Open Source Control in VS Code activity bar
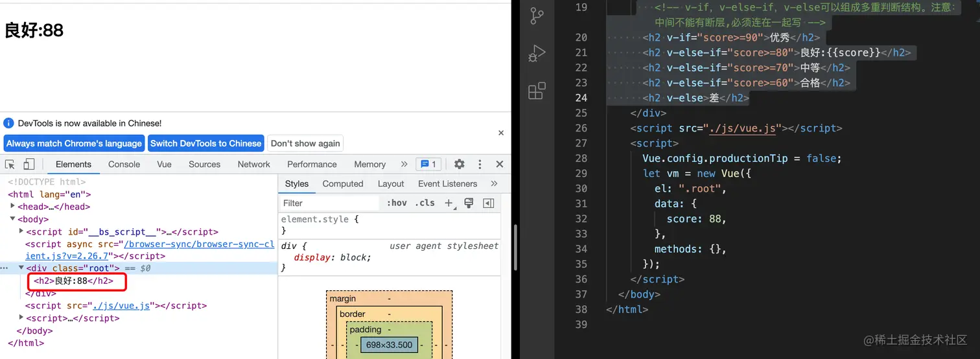Viewport: 980px width, 359px height. pyautogui.click(x=537, y=16)
